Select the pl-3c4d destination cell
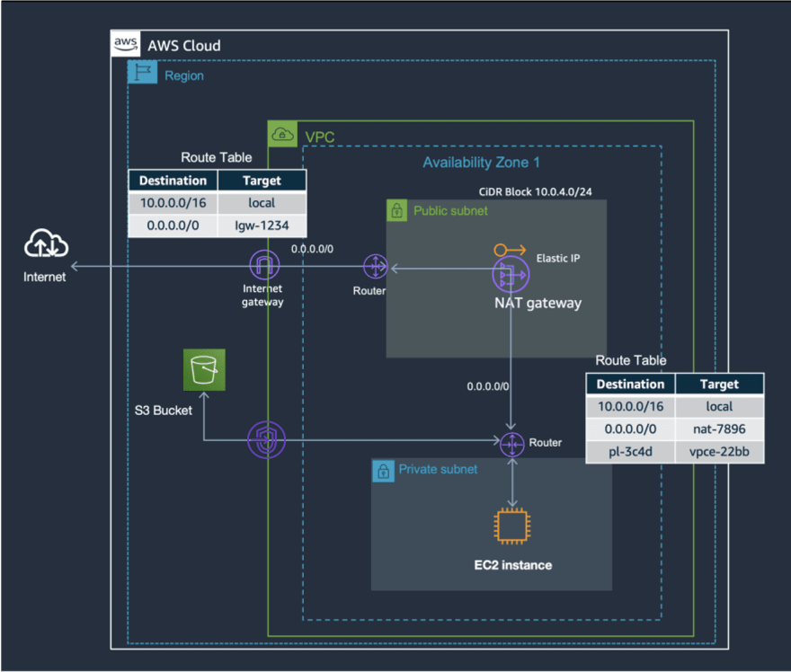Image resolution: width=791 pixels, height=672 pixels. (631, 452)
